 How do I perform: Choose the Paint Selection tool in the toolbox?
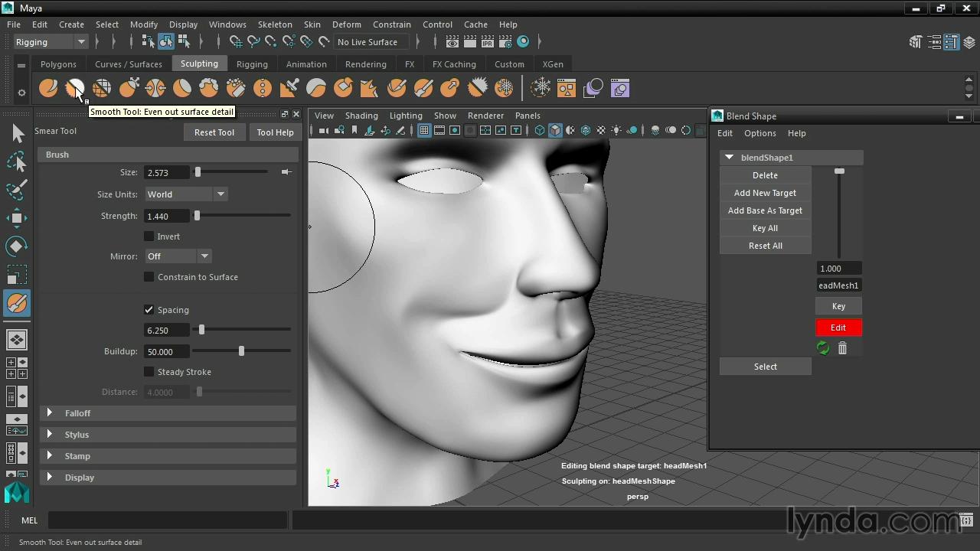tap(17, 190)
